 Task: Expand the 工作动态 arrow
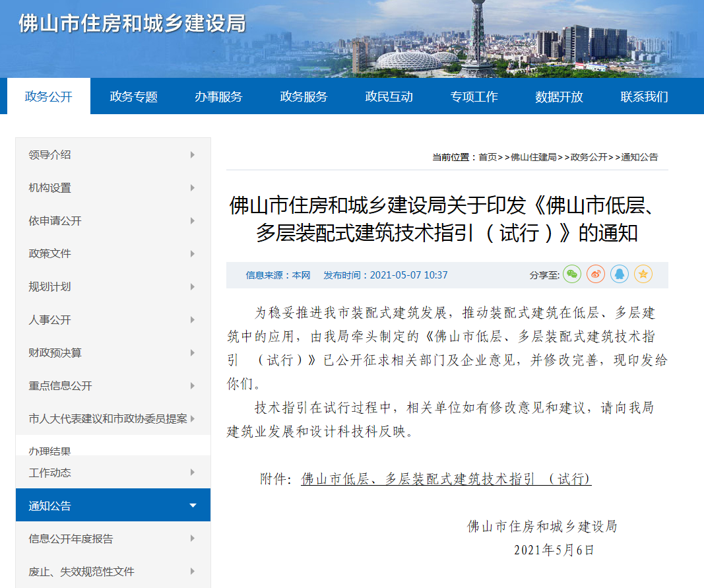193,472
